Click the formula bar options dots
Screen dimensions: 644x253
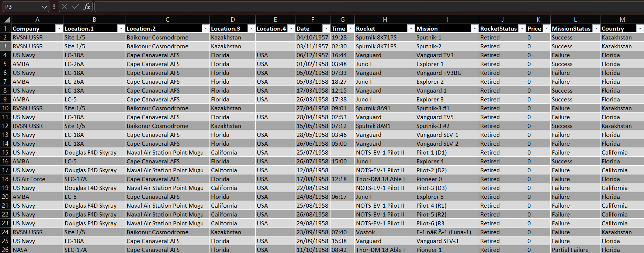click(x=54, y=7)
